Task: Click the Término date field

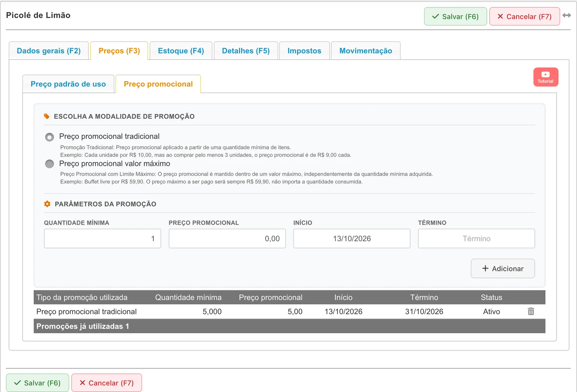Action: click(x=476, y=238)
